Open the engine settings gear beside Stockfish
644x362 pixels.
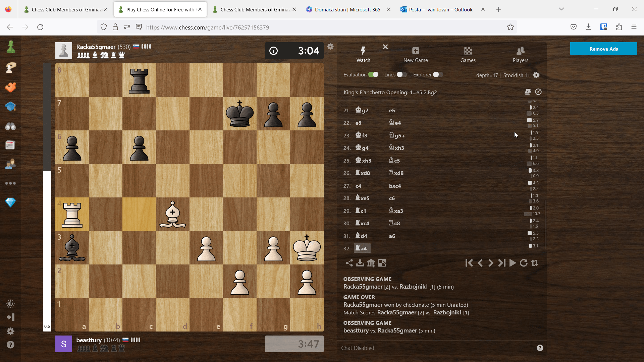[x=536, y=75]
